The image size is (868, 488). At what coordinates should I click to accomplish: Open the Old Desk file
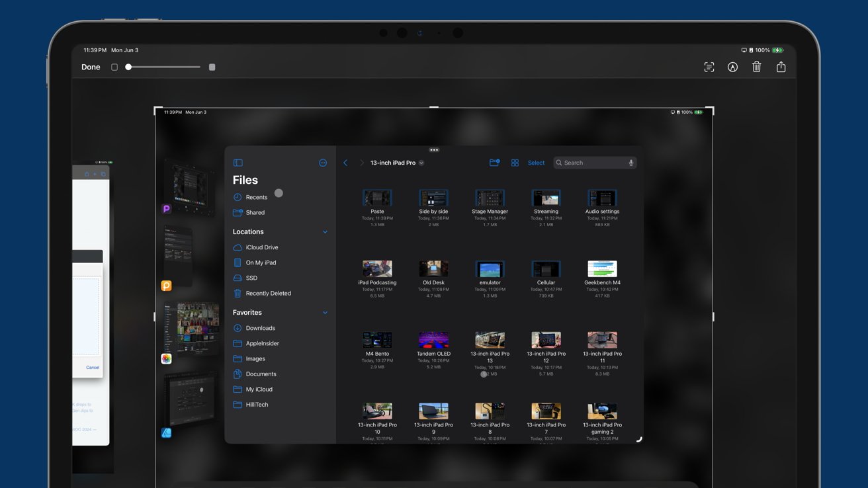(433, 268)
